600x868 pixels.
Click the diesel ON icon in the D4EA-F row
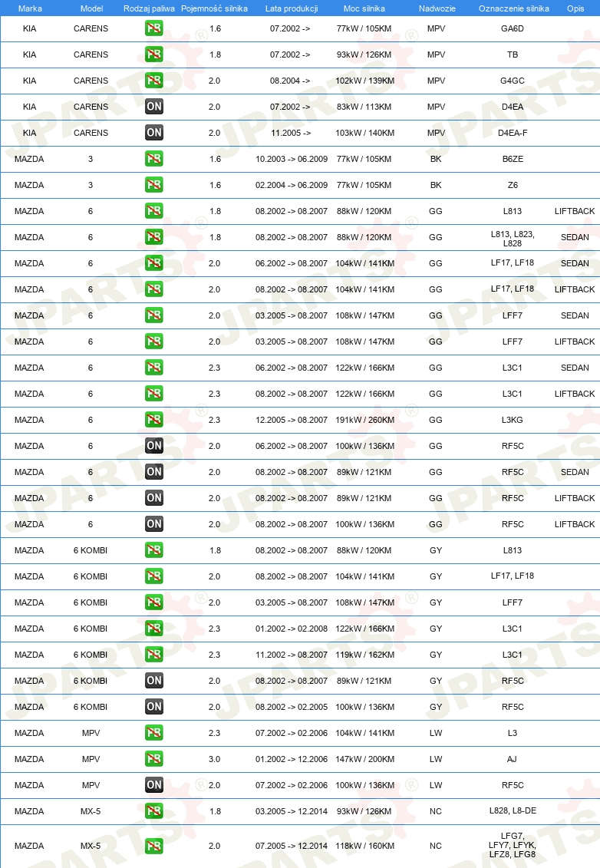tap(154, 132)
